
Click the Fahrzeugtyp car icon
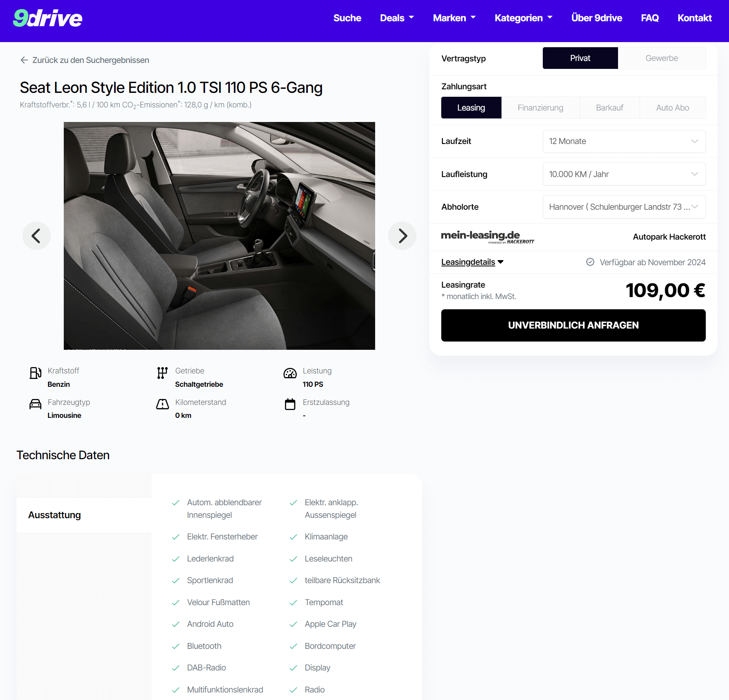tap(35, 404)
